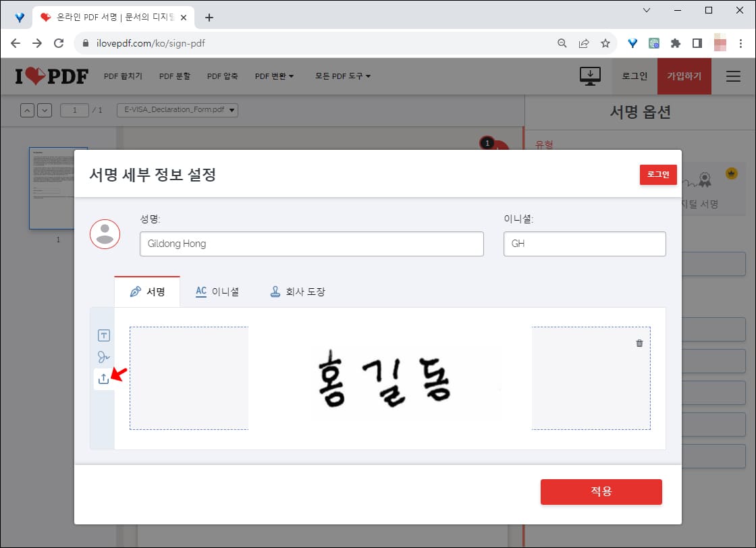Open the E-VISA_Declaration_Form.pdf file dropdown
756x548 pixels.
(177, 109)
